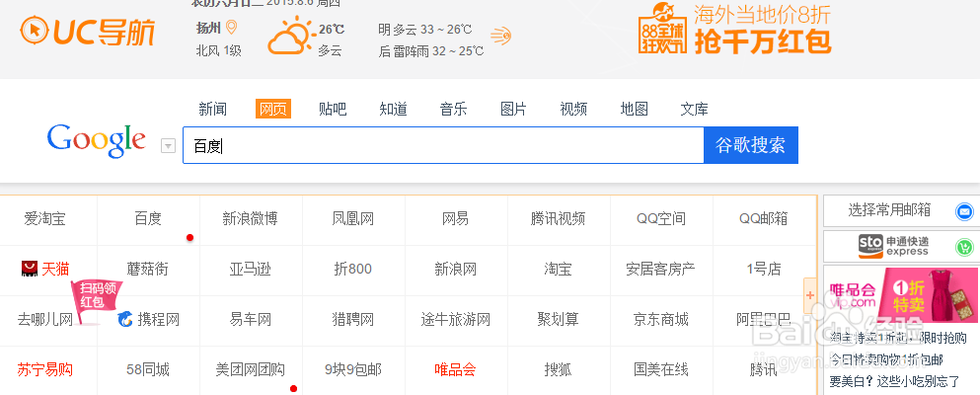Select the 文库 search tab
Image resolution: width=980 pixels, height=395 pixels.
pos(695,109)
